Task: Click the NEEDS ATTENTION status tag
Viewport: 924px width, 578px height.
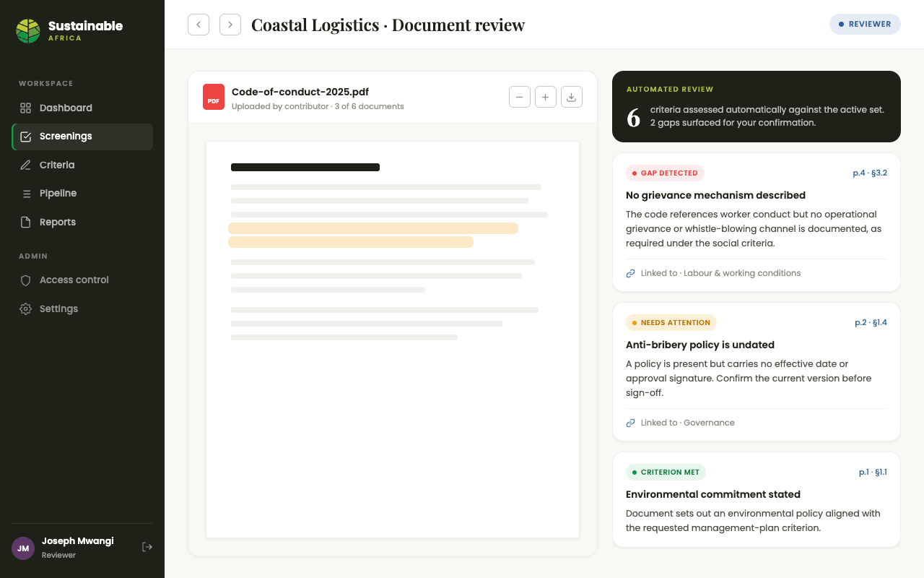Action: point(671,323)
